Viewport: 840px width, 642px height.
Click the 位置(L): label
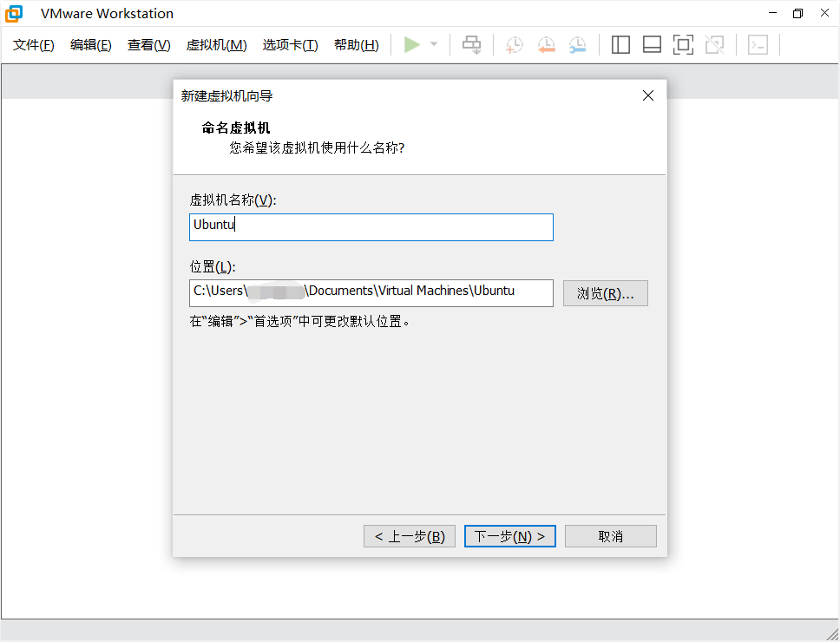(x=213, y=266)
